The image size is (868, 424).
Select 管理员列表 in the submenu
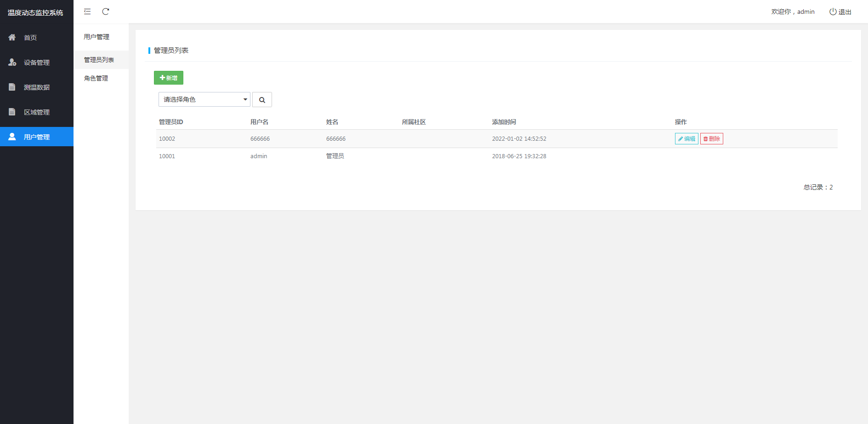[99, 60]
